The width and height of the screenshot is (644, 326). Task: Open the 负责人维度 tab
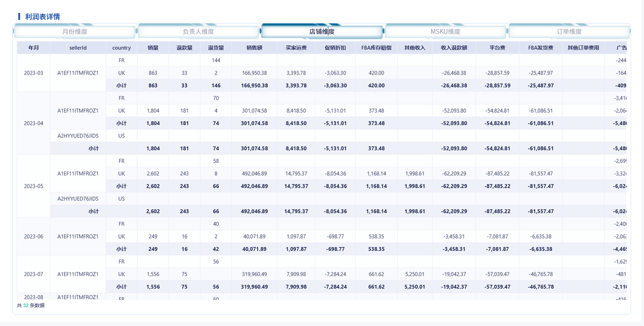[x=198, y=32]
